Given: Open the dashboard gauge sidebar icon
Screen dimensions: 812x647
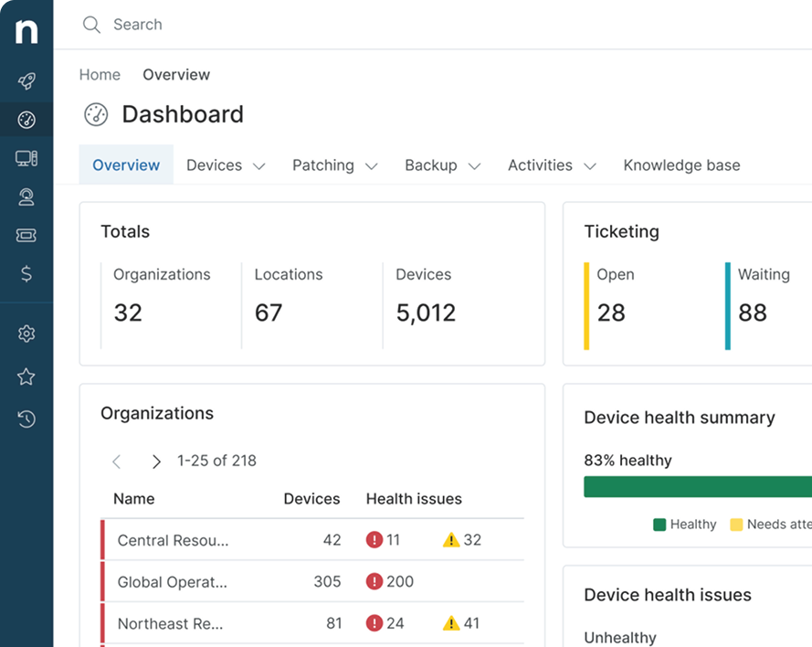Looking at the screenshot, I should click(26, 120).
